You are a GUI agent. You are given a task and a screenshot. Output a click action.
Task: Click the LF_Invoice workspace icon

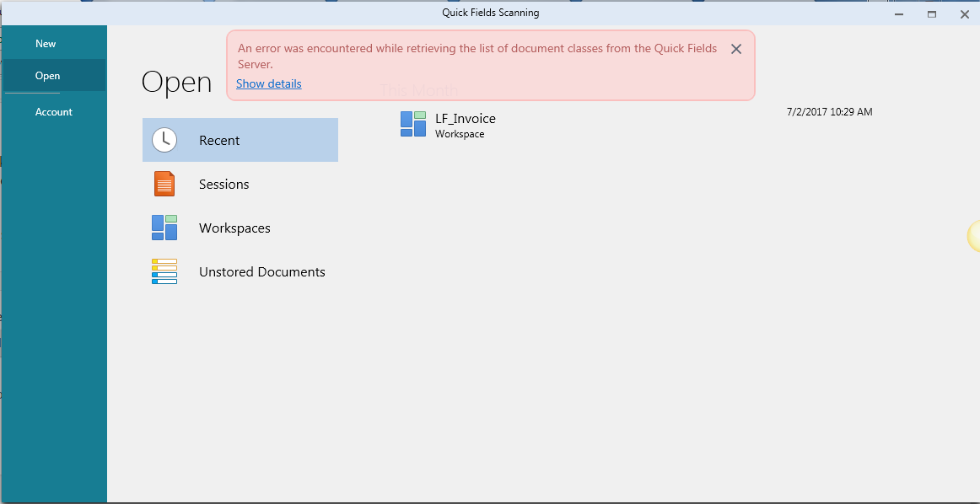(413, 124)
